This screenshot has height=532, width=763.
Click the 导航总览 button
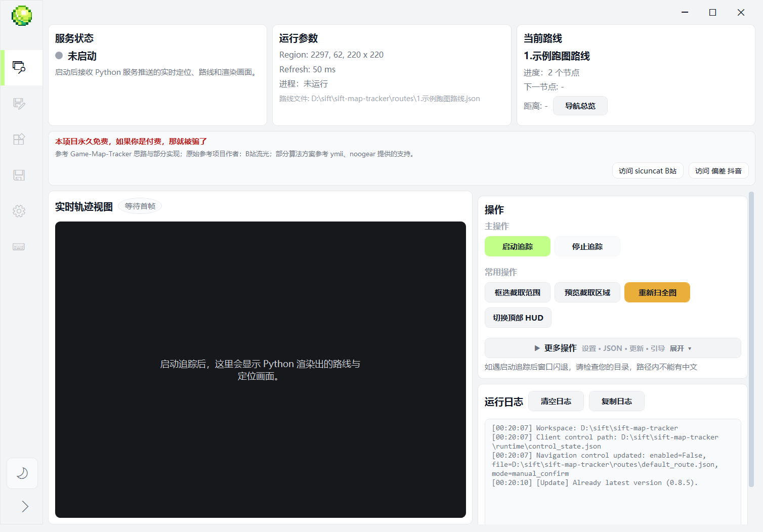(x=580, y=106)
